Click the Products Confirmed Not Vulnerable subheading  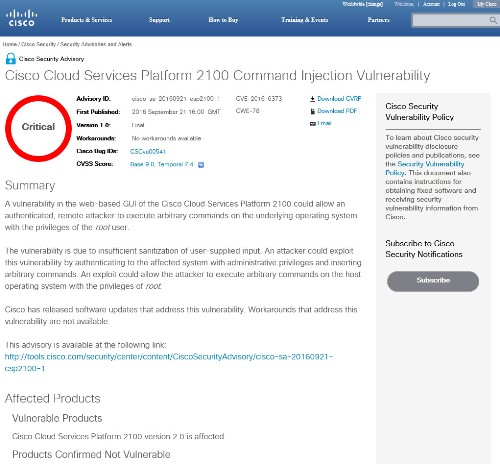click(91, 455)
